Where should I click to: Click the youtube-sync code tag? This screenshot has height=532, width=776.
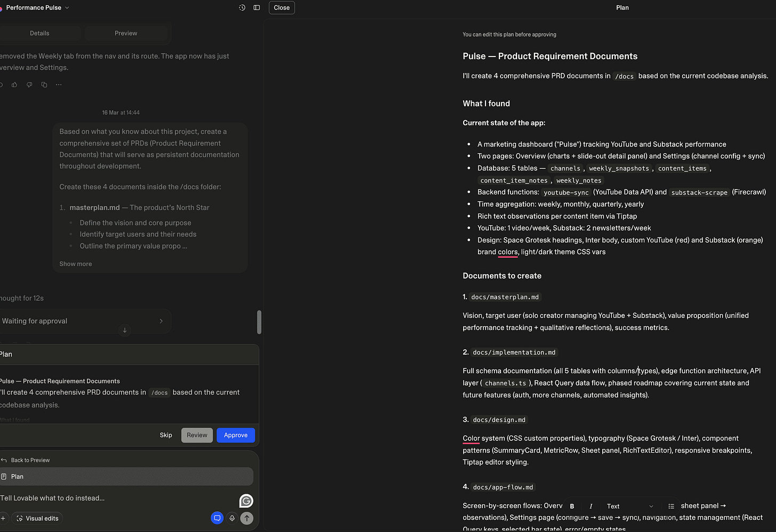tap(566, 192)
